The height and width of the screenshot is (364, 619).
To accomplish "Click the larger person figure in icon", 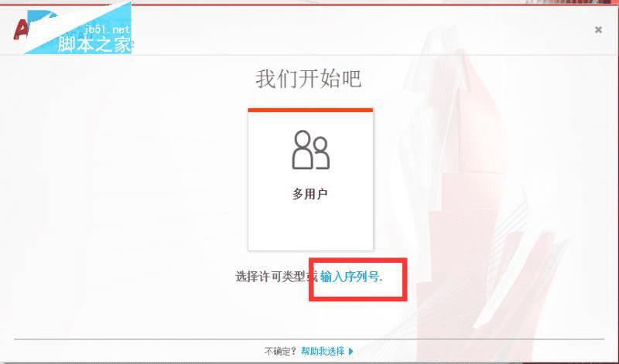I will [303, 150].
